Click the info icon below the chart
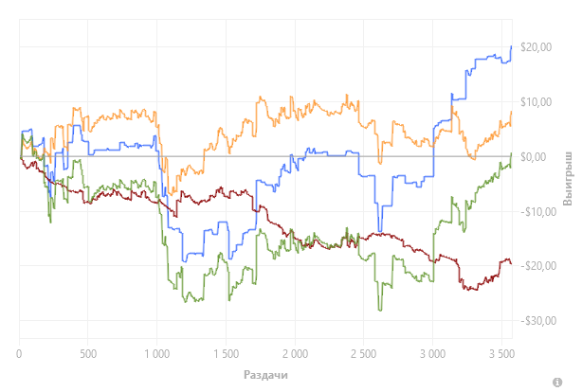The image size is (582, 392). [557, 382]
